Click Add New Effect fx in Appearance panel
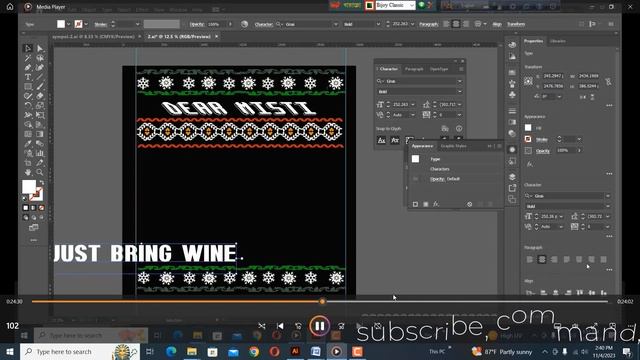Image resolution: width=640 pixels, height=360 pixels. click(x=436, y=204)
